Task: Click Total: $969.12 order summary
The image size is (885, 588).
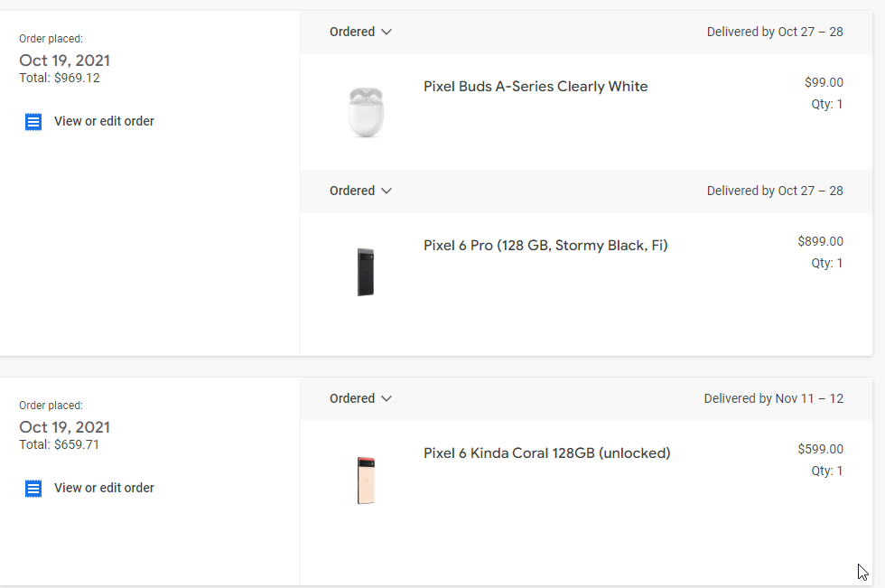Action: pos(60,78)
